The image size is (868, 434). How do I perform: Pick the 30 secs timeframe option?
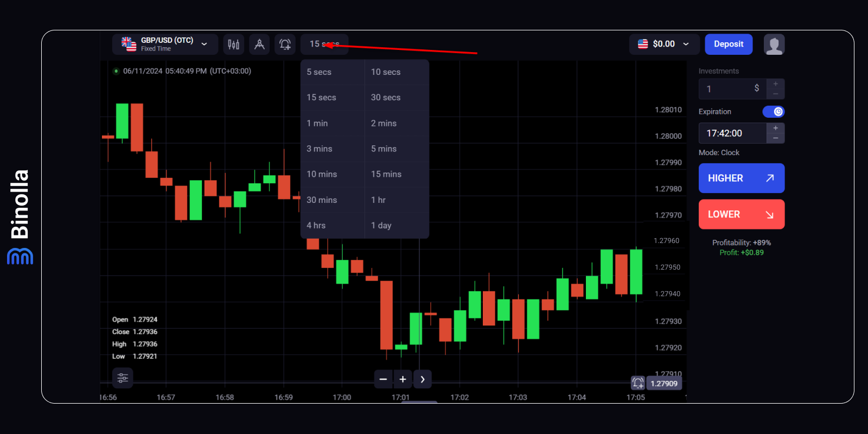pyautogui.click(x=386, y=98)
